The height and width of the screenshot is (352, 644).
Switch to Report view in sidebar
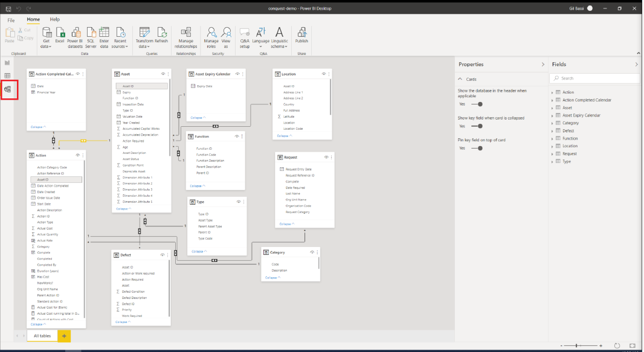click(x=7, y=63)
